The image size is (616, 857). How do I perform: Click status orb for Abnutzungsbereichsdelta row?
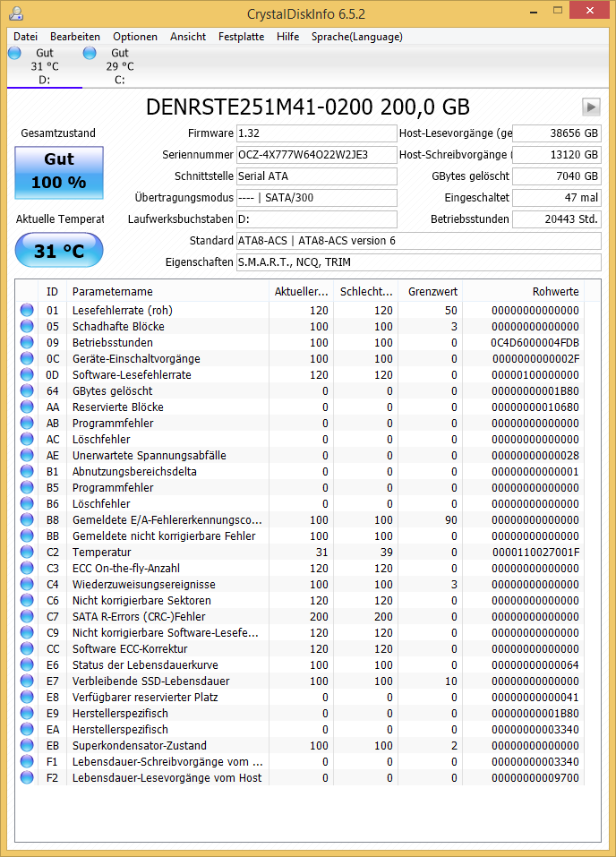tap(27, 471)
